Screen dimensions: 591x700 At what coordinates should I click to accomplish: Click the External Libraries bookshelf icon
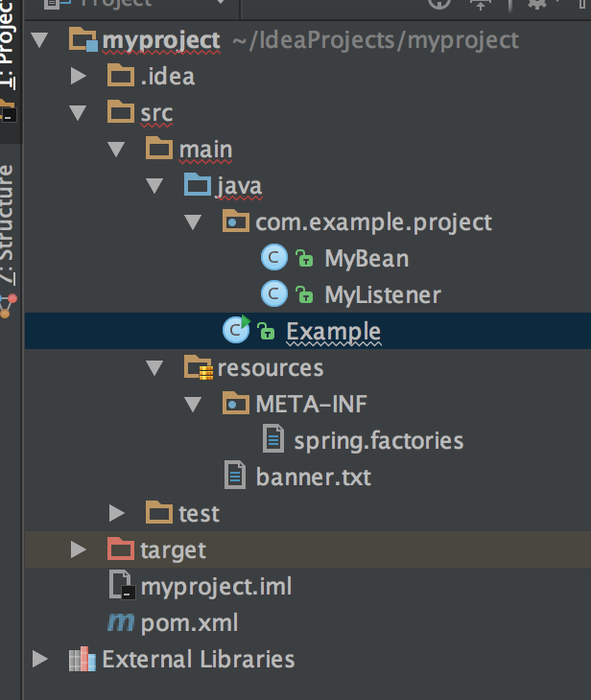83,660
